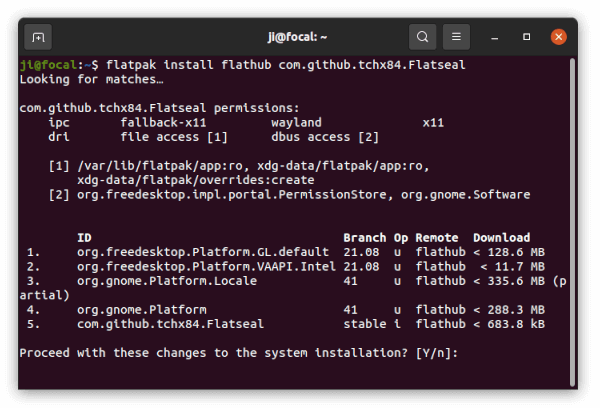Open a new terminal tab

pyautogui.click(x=38, y=37)
